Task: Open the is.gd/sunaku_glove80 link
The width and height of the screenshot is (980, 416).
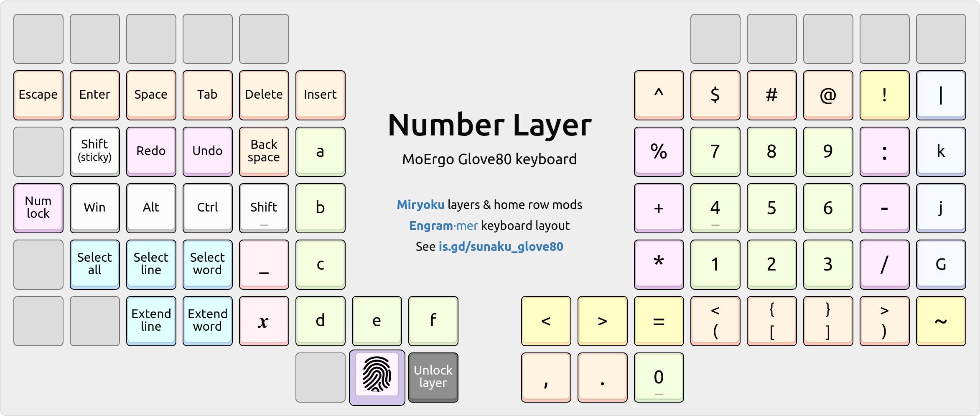Action: point(501,247)
